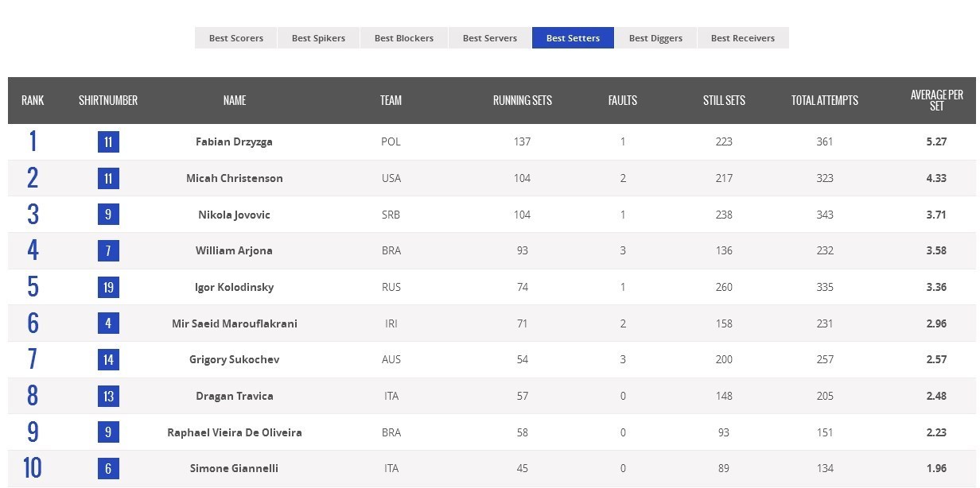Screen dimensions: 980x488
Task: Open Nikola Jovovic's player name link
Action: (235, 215)
